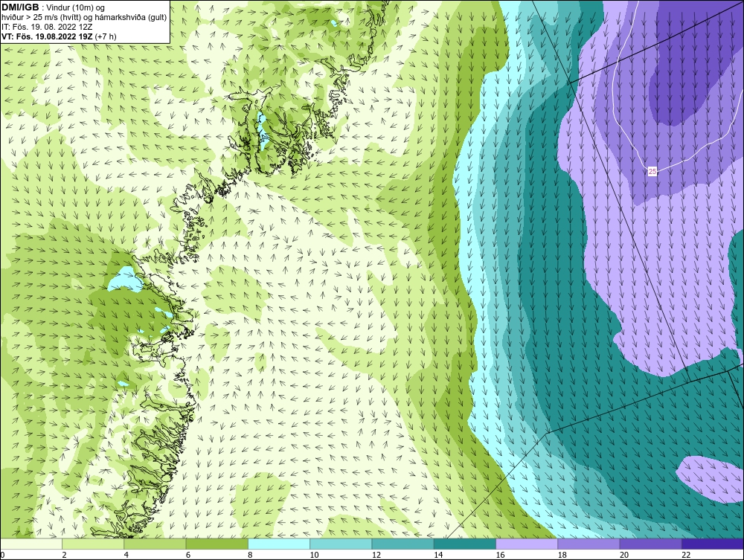Click the 20-22 m/s violet swatch
This screenshot has height=560, width=744.
(651, 544)
